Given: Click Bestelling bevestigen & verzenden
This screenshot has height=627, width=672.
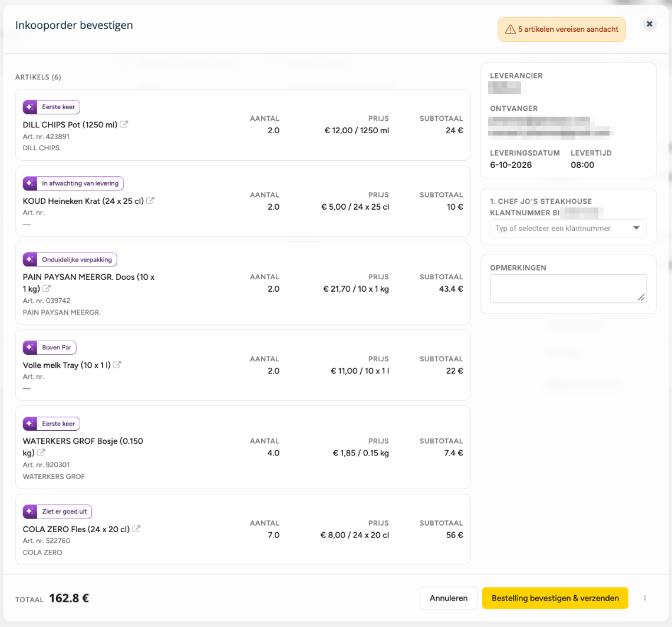Looking at the screenshot, I should point(555,598).
